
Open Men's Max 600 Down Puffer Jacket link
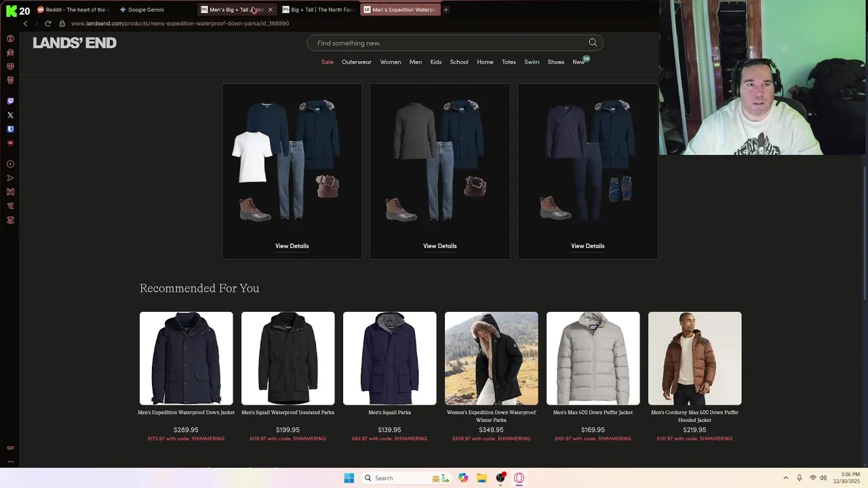(593, 412)
